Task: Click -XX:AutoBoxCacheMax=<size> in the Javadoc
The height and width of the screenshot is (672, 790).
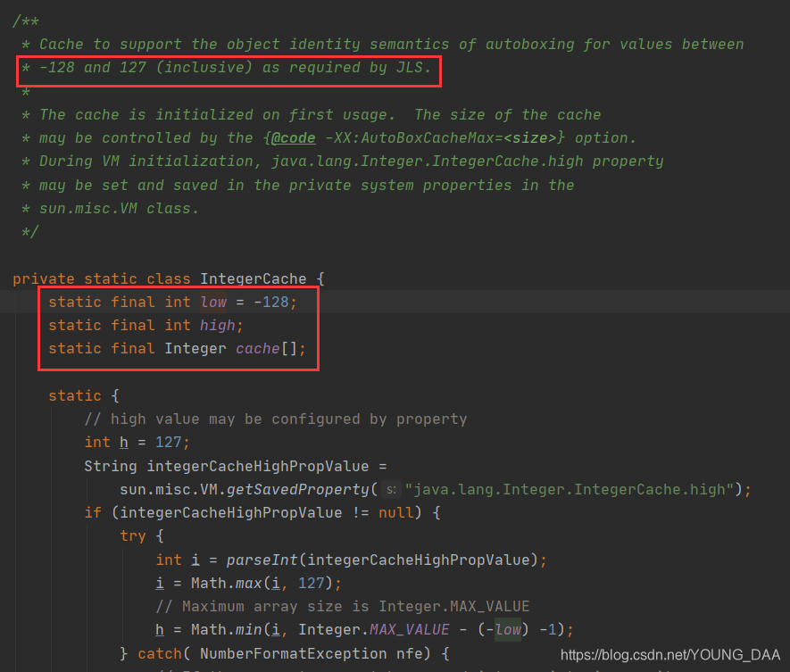Action: point(440,138)
